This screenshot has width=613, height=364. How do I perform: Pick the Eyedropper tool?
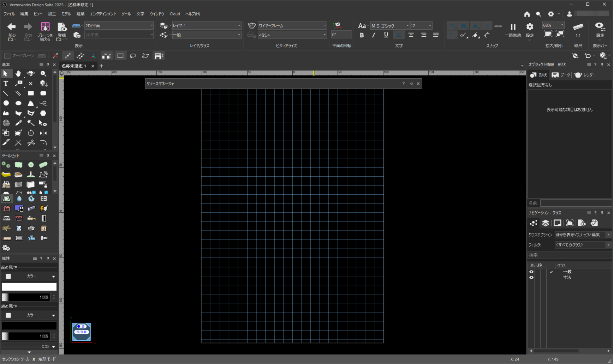click(18, 123)
